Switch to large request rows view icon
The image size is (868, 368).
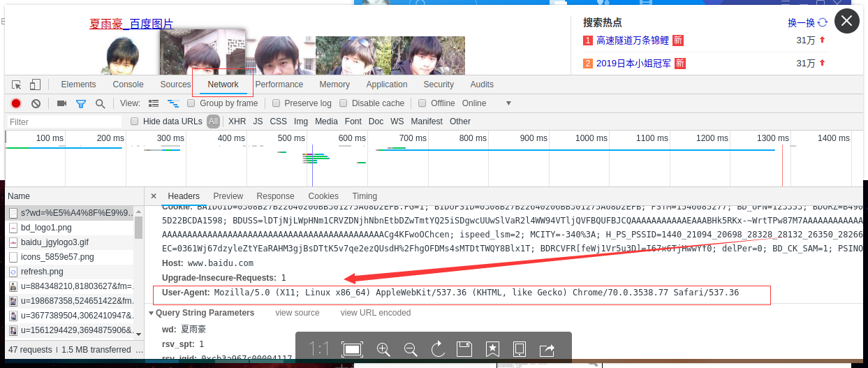coord(154,103)
